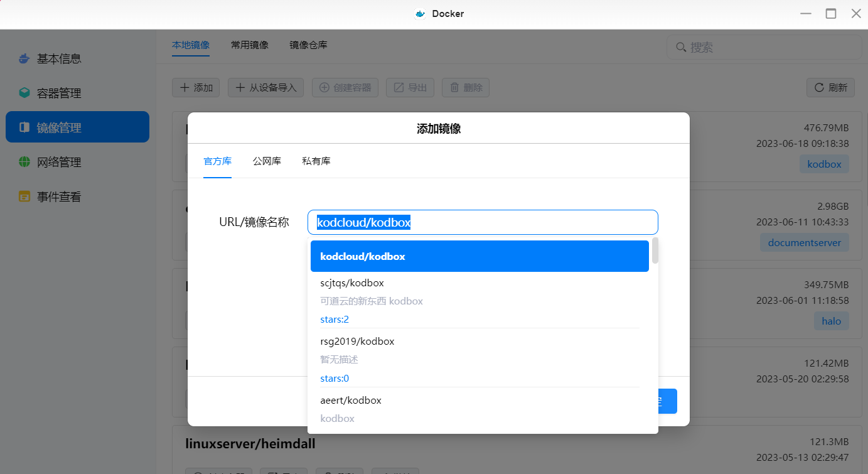868x474 pixels.
Task: Click the 476.79MB size value
Action: [x=827, y=127]
